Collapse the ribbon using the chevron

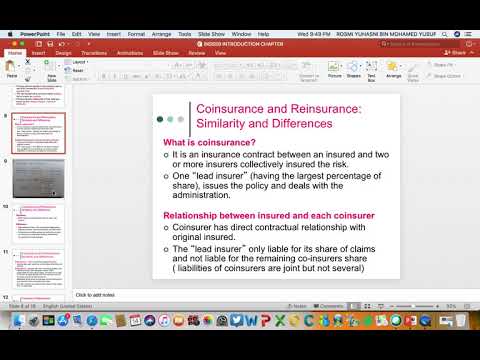(472, 53)
